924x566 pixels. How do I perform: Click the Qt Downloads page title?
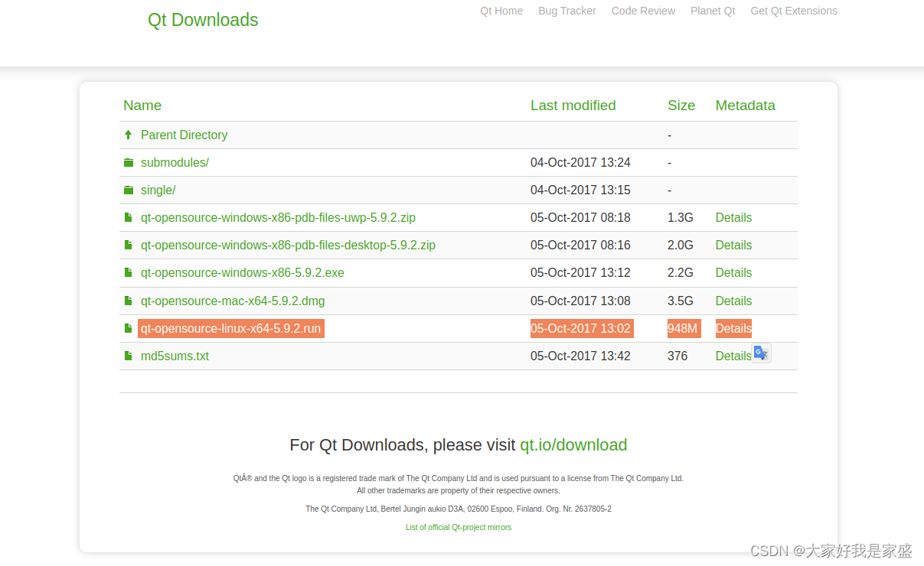tap(203, 20)
